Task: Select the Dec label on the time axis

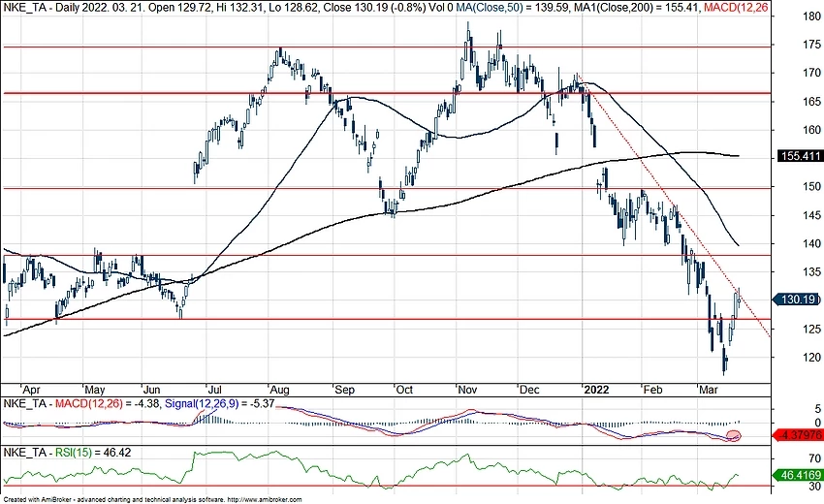Action: pos(529,390)
